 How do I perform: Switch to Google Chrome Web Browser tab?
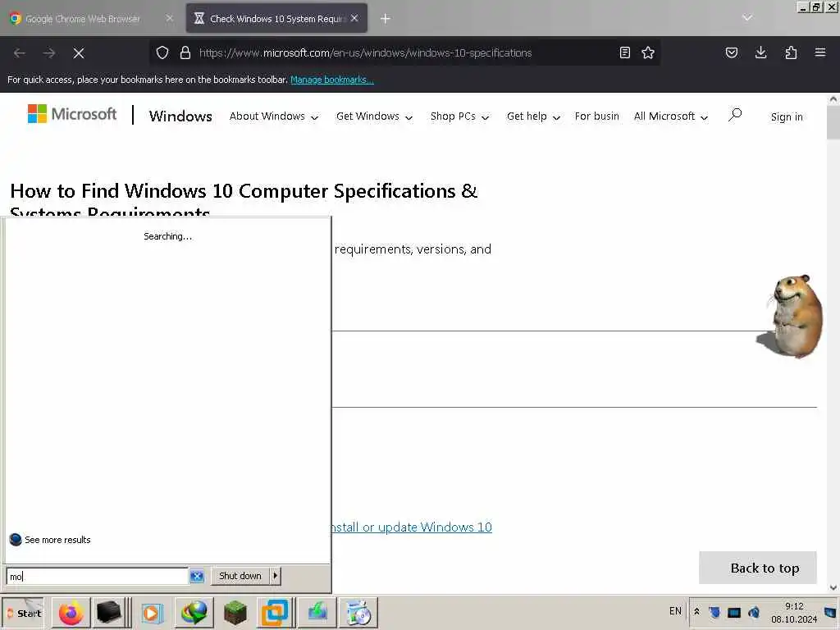click(x=82, y=19)
